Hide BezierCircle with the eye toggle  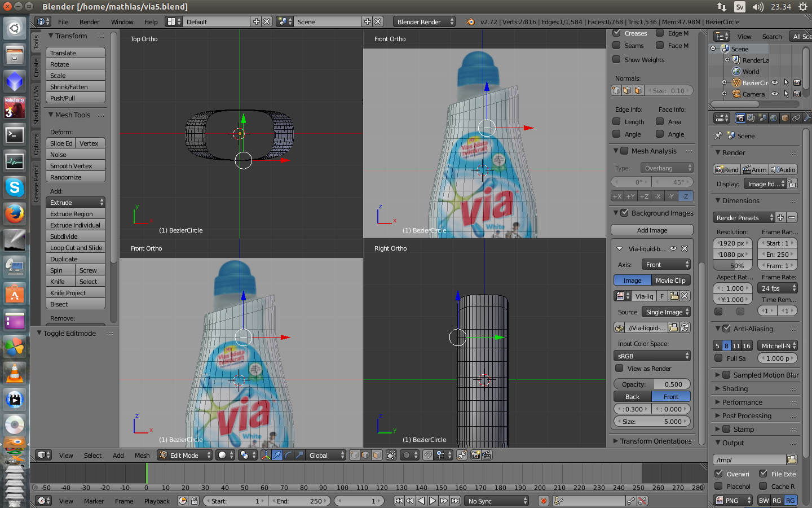point(775,82)
